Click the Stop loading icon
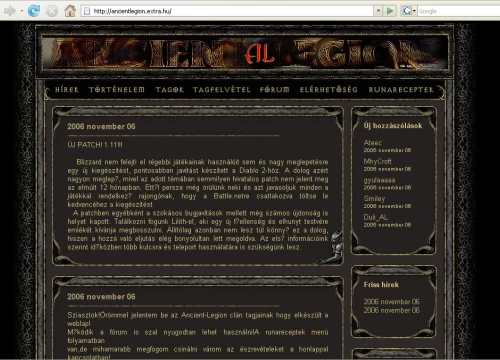 [x=52, y=11]
